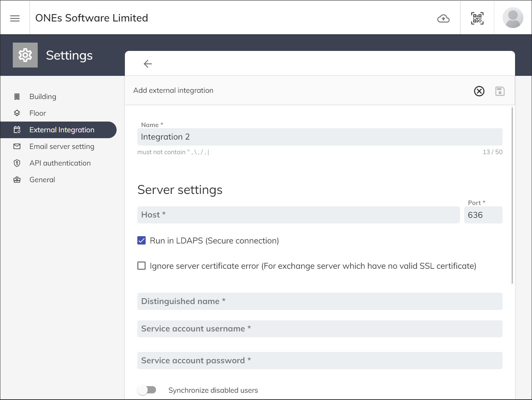
Task: Click the Synchronize disabled users label
Action: point(213,390)
